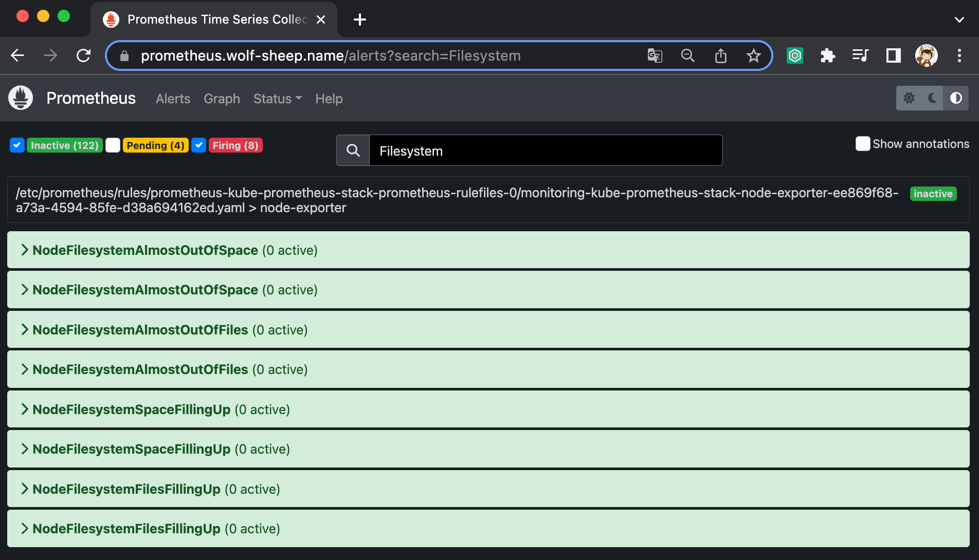This screenshot has height=560, width=979.
Task: Click the tab search chevron at top right
Action: [959, 20]
